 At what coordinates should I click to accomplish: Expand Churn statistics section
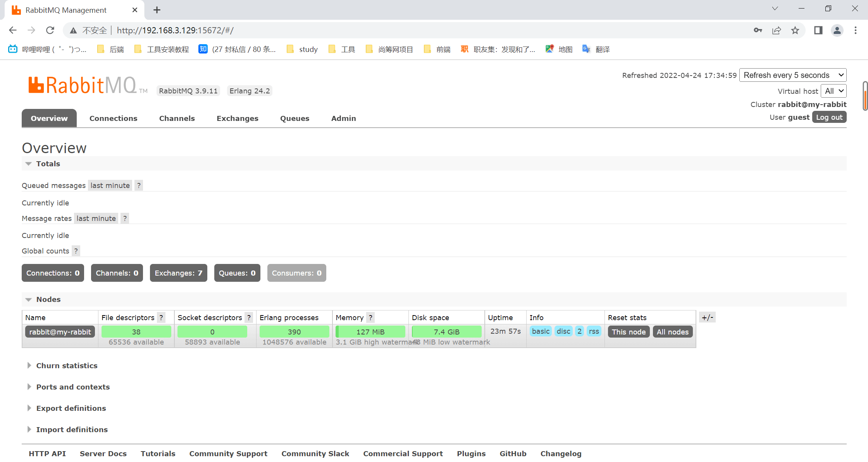tap(62, 365)
